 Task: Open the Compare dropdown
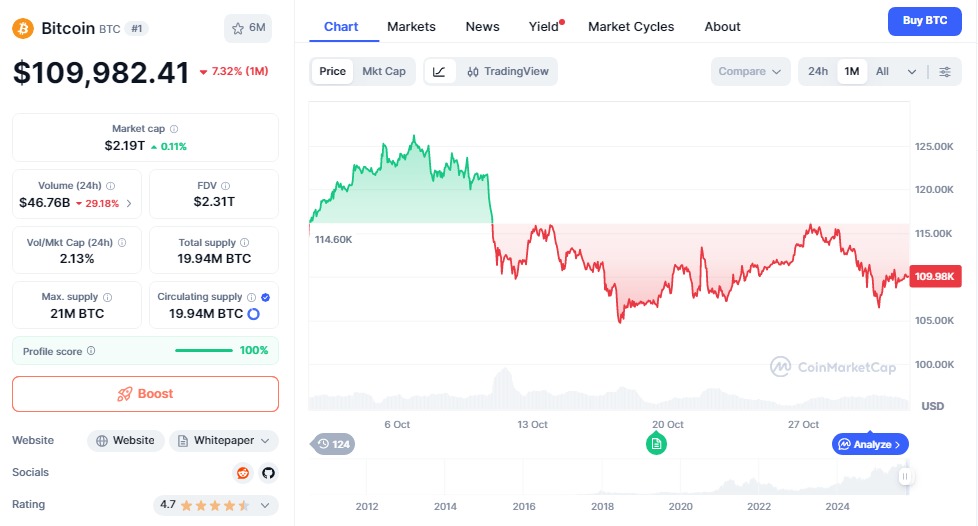[x=750, y=71]
